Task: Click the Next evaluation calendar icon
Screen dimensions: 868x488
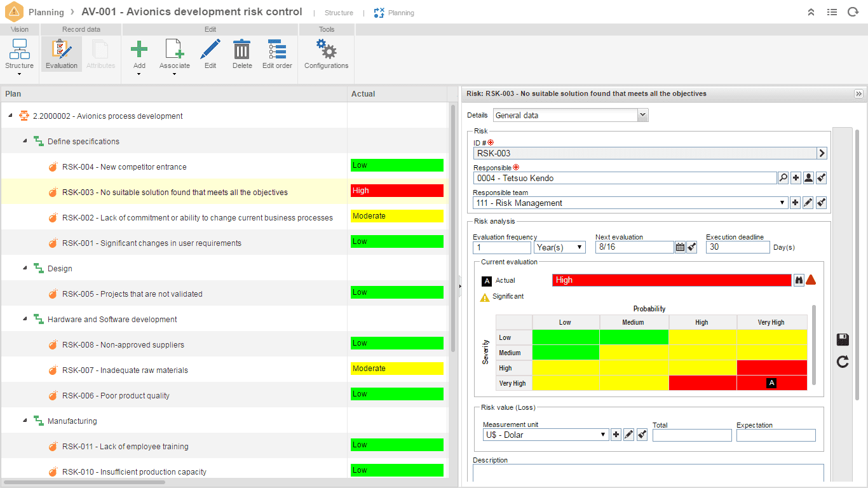Action: tap(680, 247)
